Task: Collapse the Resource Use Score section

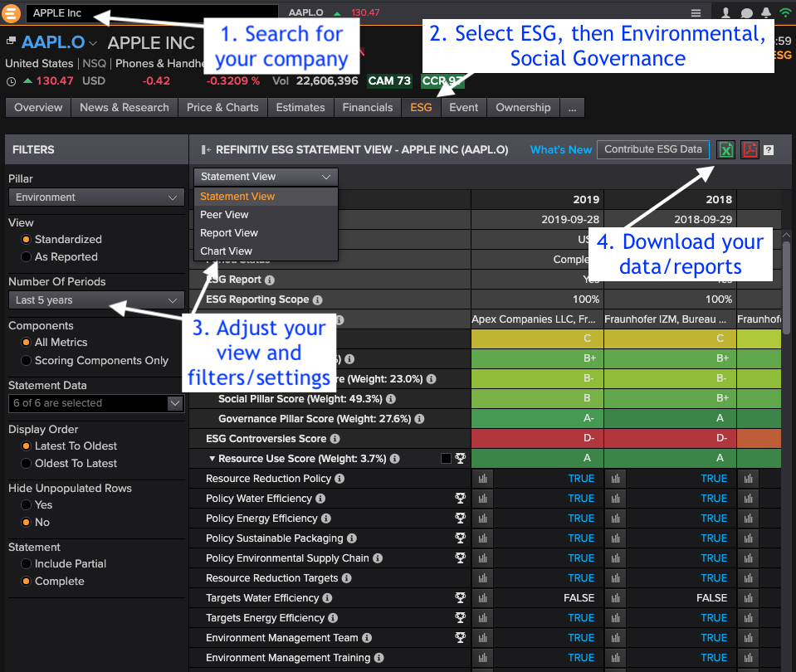Action: pos(212,458)
